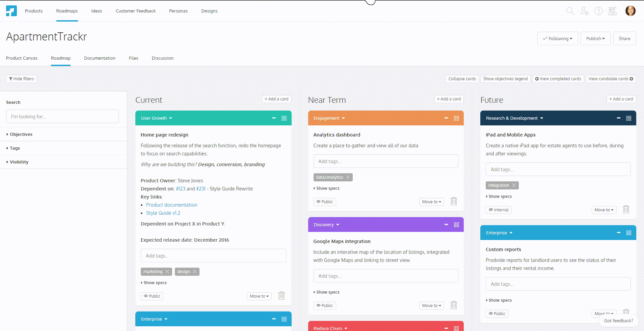Click trash icon on Analytics dashboard card
644x331 pixels.
point(454,202)
